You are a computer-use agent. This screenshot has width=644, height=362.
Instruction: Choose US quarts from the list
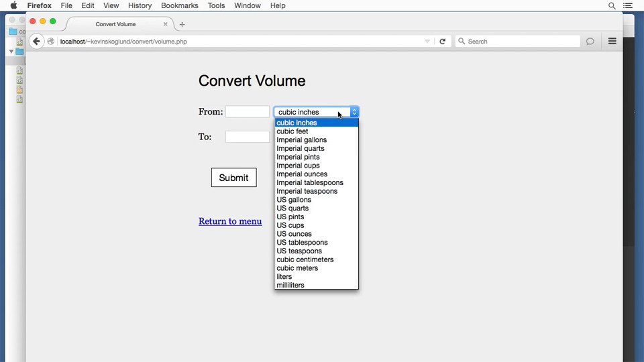click(x=316, y=208)
